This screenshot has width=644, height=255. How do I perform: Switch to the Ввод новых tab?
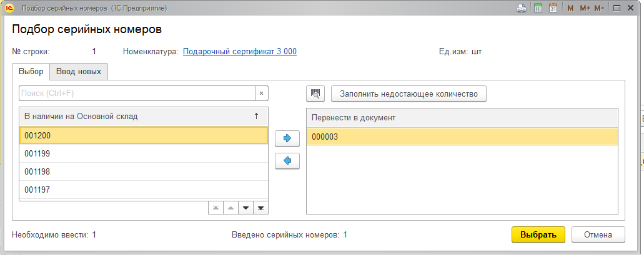(x=79, y=72)
